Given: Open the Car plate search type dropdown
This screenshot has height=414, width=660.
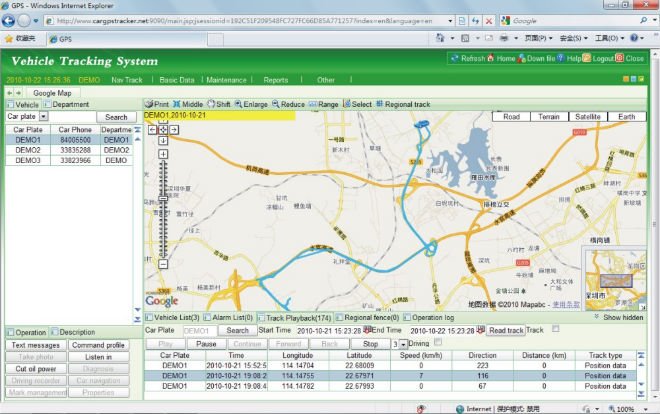Looking at the screenshot, I should click(43, 117).
